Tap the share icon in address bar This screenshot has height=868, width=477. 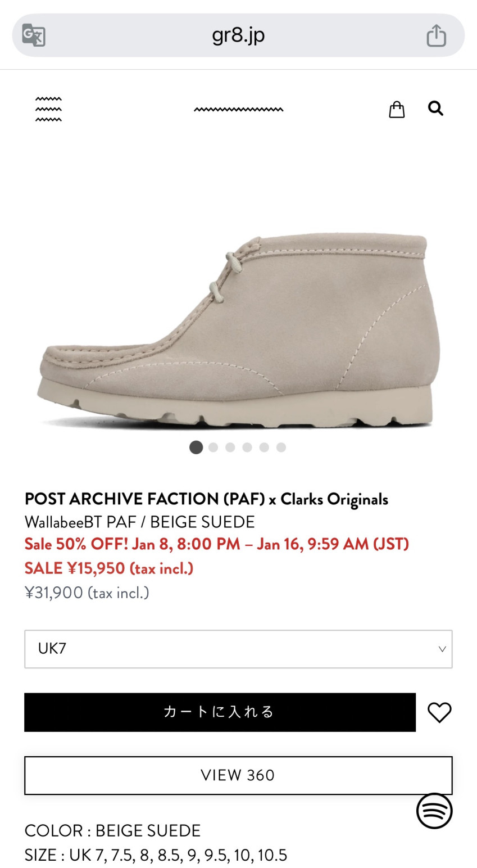[436, 35]
